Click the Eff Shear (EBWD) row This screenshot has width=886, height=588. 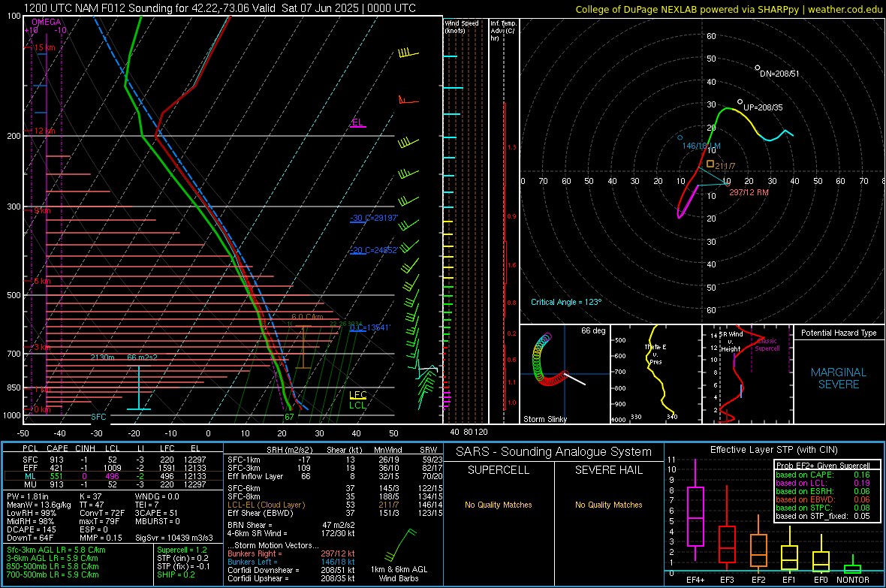(335, 514)
